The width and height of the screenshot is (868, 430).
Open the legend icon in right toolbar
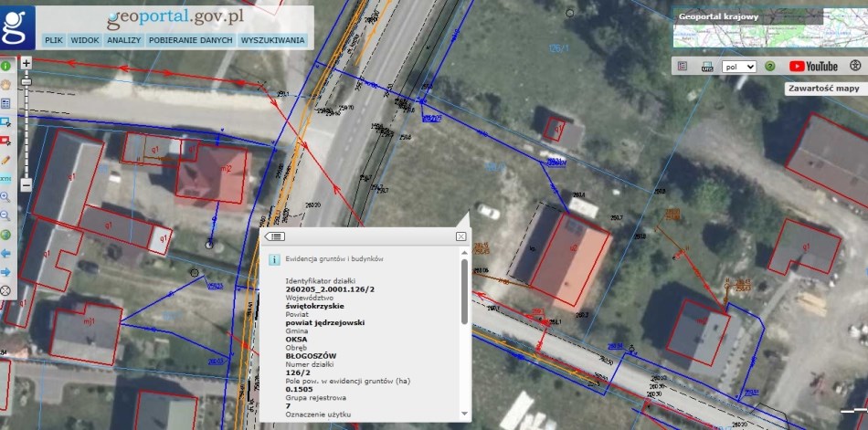[x=682, y=67]
